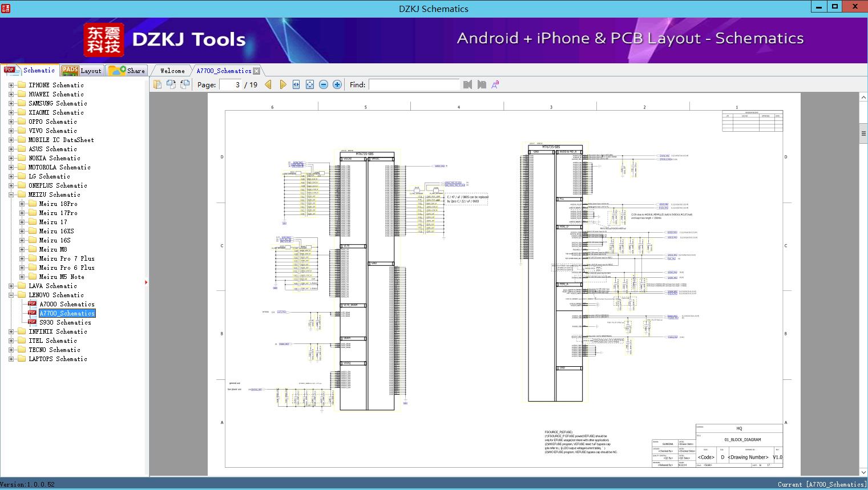This screenshot has width=868, height=490.
Task: Expand the LAVA Schematic node
Action: (x=11, y=286)
